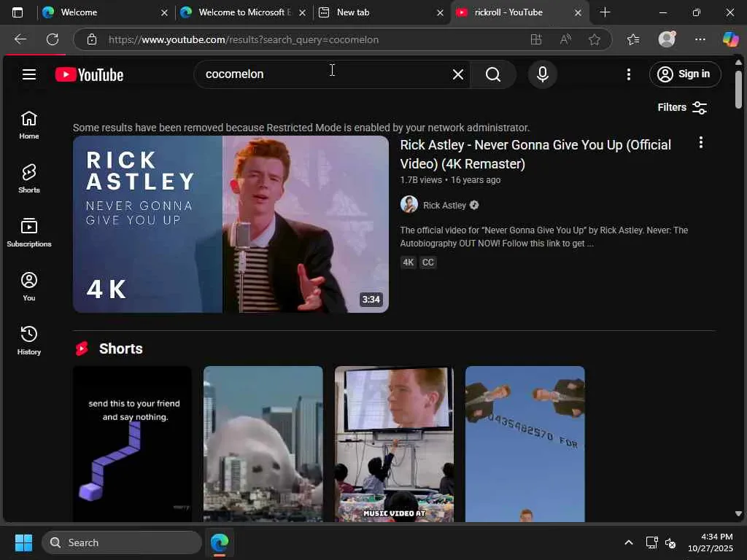Viewport: 747px width, 560px height.
Task: Visit Rick Astley channel name link
Action: (444, 205)
